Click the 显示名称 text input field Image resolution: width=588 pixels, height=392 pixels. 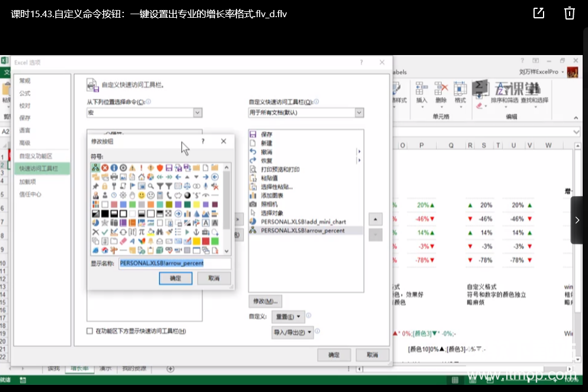174,263
